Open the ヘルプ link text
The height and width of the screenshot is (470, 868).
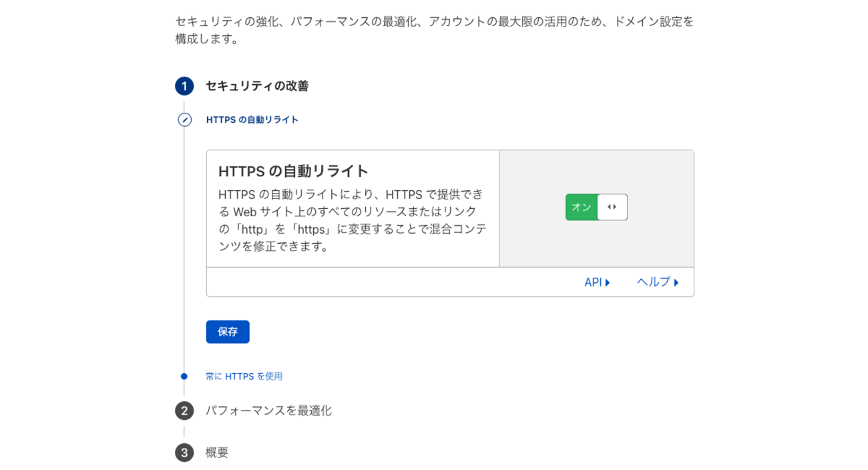pos(654,282)
